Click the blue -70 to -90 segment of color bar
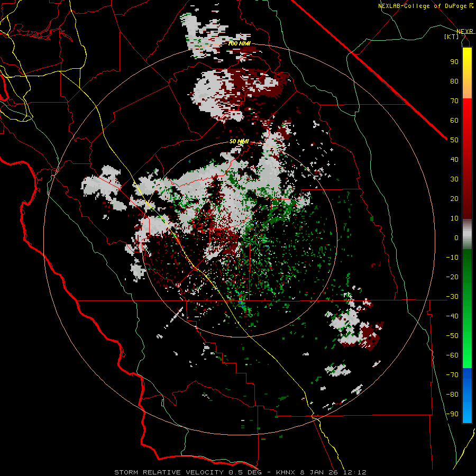This screenshot has height=476, width=476. coord(467,396)
